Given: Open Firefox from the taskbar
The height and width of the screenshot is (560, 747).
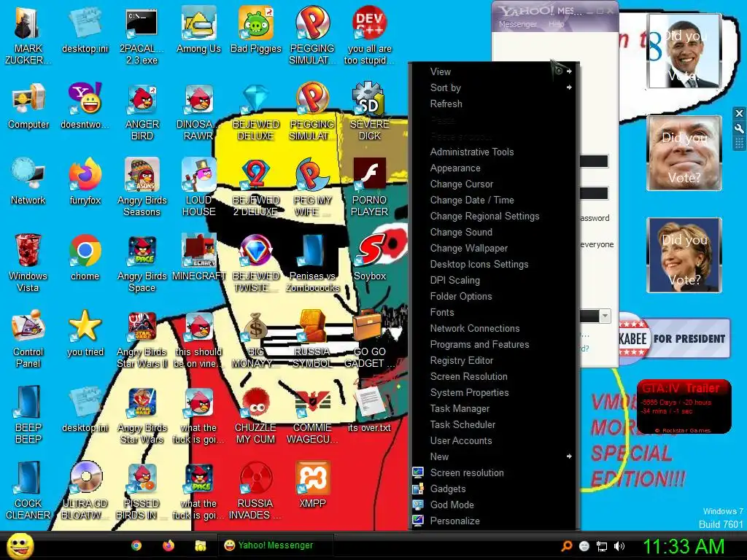Looking at the screenshot, I should coord(169,545).
